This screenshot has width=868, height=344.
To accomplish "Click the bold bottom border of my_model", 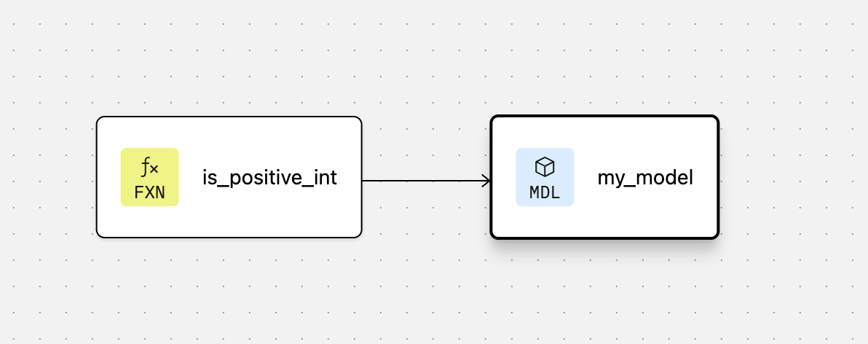I will point(604,238).
